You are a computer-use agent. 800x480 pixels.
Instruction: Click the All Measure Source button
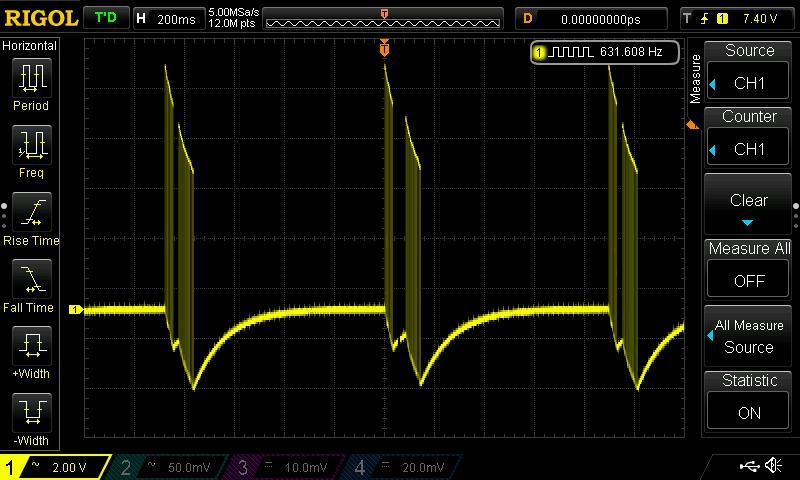[749, 336]
